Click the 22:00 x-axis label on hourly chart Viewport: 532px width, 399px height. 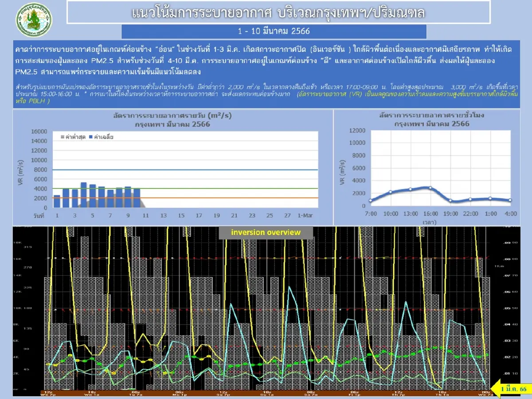[470, 213]
